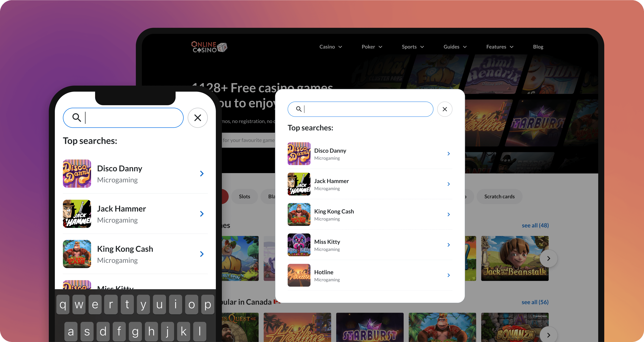Screen dimensions: 644x342
Task: Click the Hotline chevron in tablet results
Action: (448, 275)
